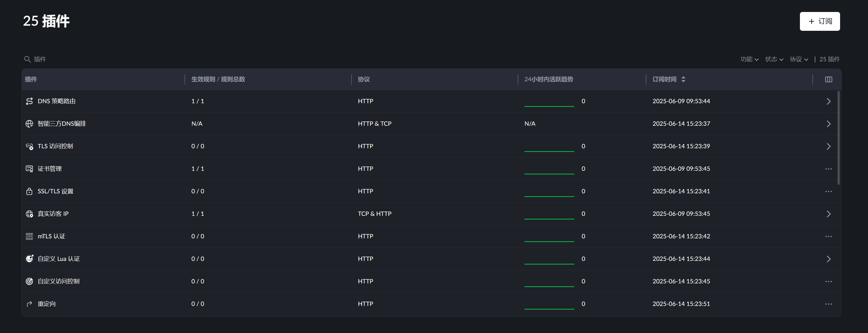Screen dimensions: 868x333
Task: Open the column settings icon in table header
Action: click(828, 79)
